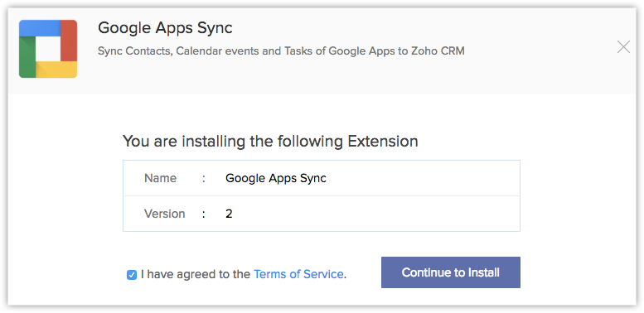
Task: Select the Name label in the table
Action: [x=160, y=178]
